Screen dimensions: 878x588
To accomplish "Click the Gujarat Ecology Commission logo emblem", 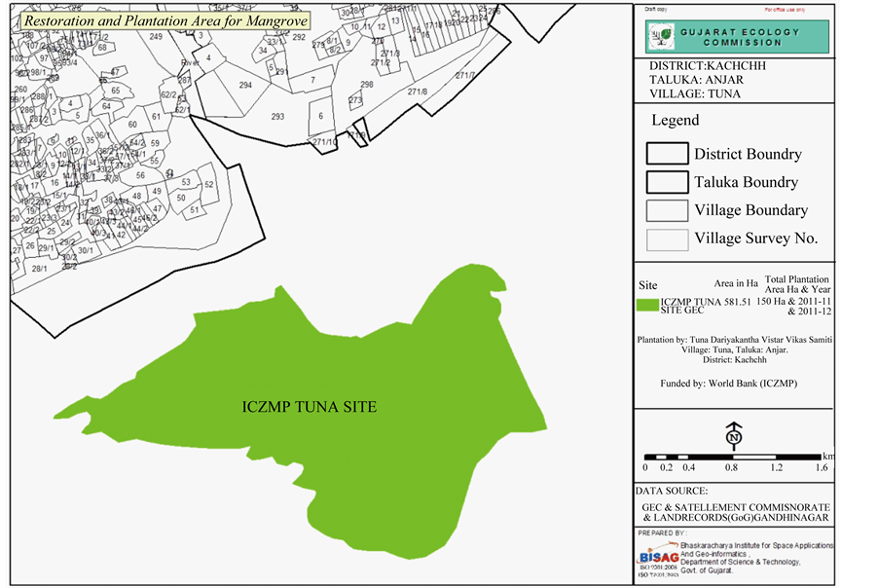I will tap(661, 37).
